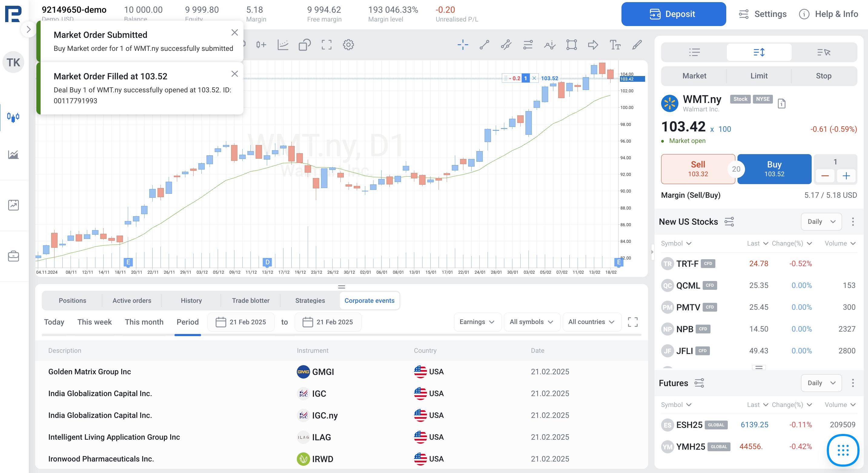Switch order type to Stop
Screen dimensions: 868x473
click(823, 76)
